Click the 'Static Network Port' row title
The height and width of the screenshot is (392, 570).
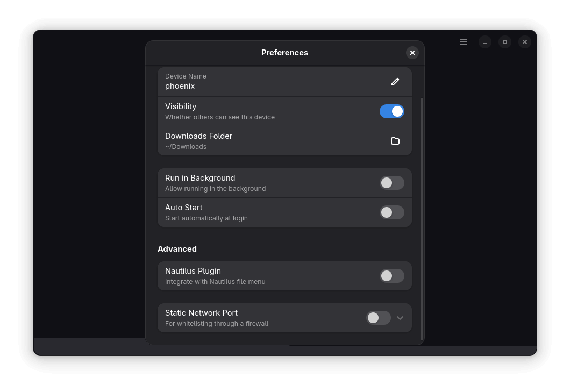tap(201, 313)
